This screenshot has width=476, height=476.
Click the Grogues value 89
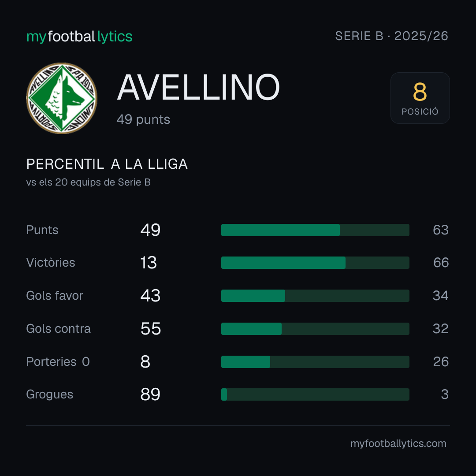coord(150,394)
